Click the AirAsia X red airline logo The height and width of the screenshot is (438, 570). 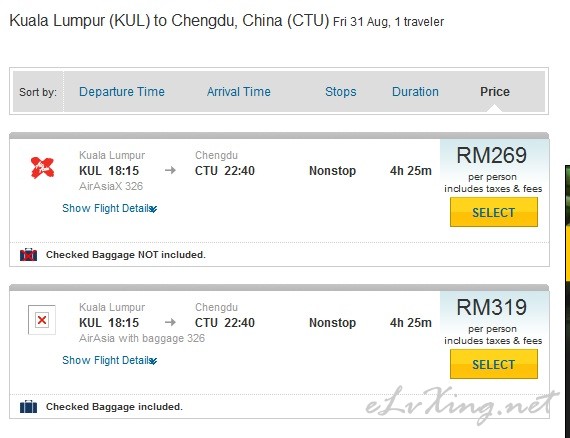coord(43,168)
